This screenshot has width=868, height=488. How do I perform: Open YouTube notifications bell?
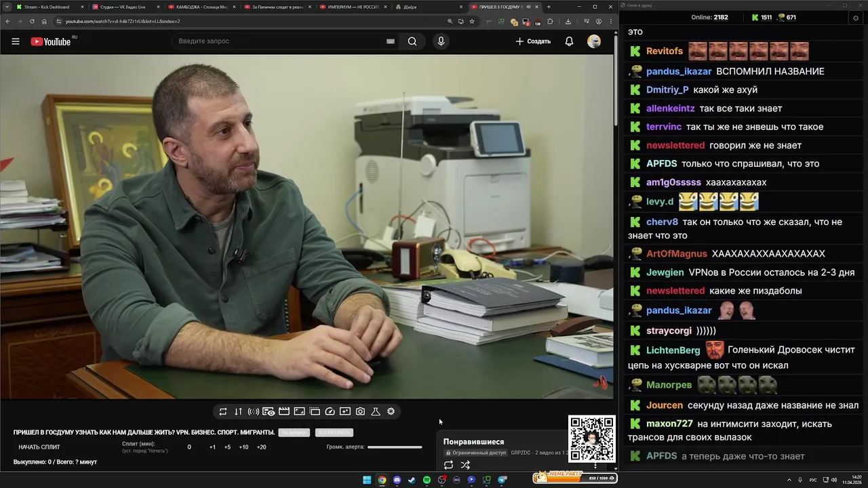[569, 41]
